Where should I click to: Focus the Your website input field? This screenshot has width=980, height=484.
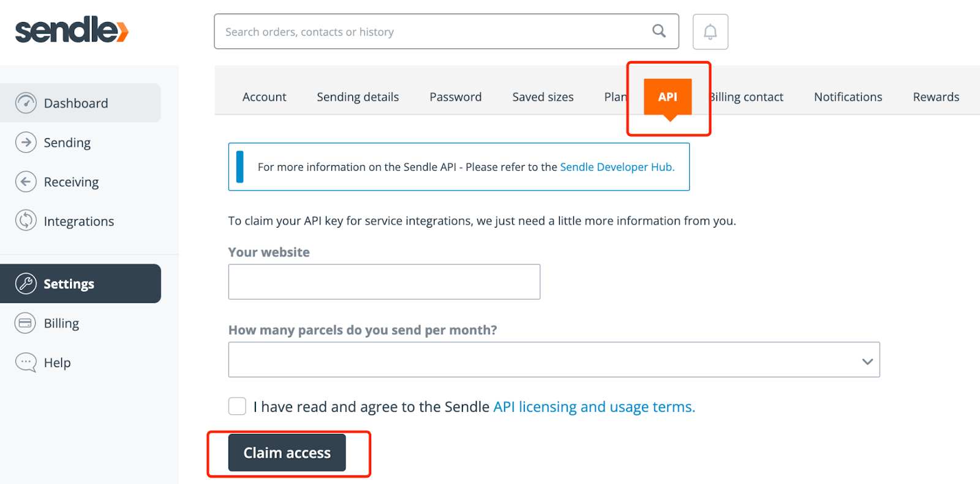384,281
